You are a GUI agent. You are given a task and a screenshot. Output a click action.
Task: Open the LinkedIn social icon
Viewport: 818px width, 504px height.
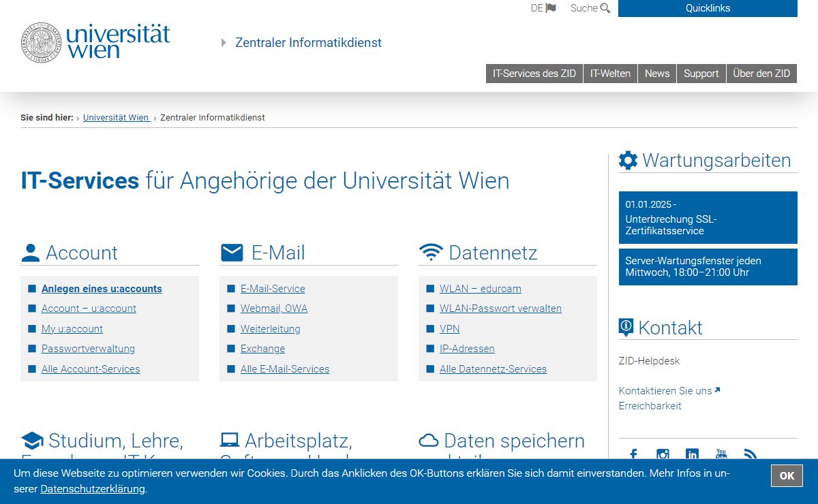click(692, 455)
